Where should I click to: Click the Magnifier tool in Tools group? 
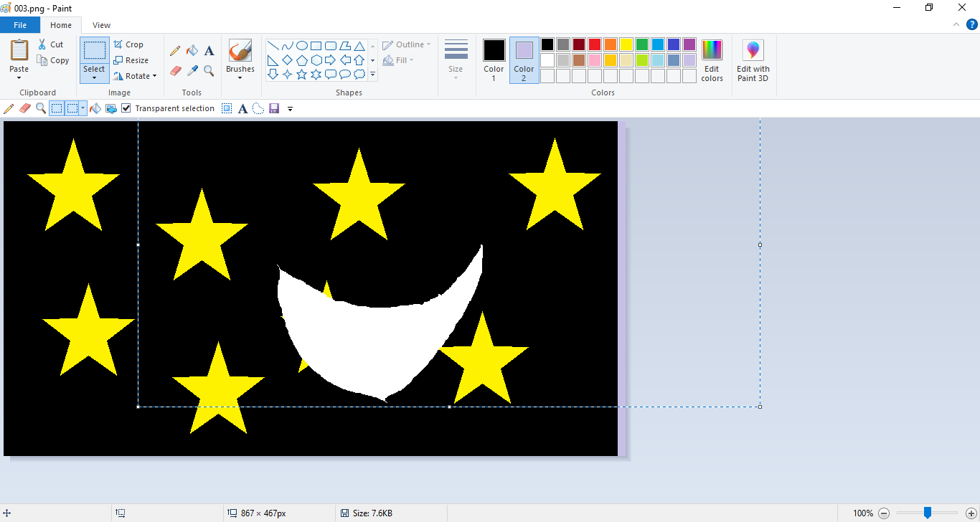tap(209, 70)
